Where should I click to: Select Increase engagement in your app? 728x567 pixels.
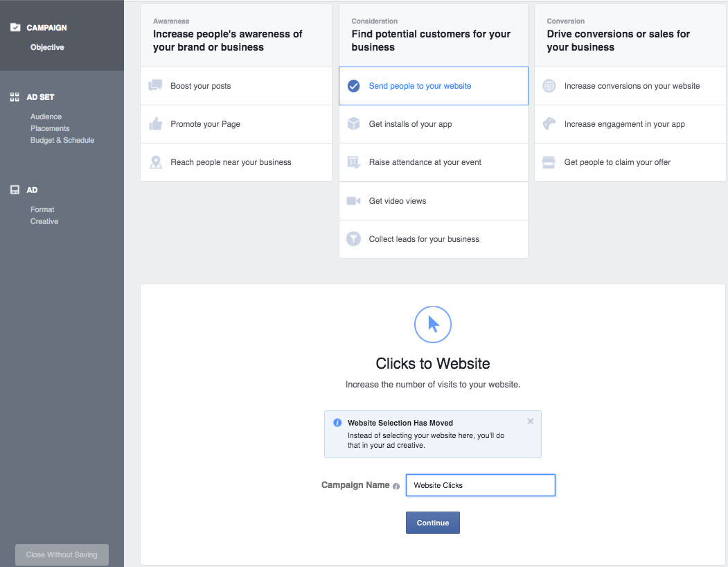630,124
